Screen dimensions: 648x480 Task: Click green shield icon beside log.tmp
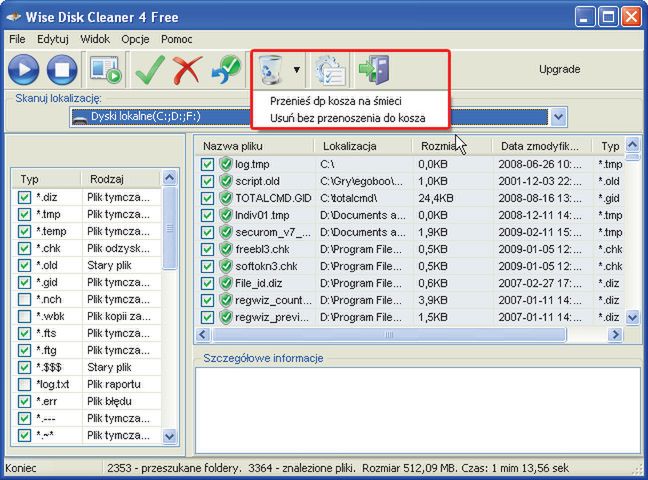(x=226, y=164)
